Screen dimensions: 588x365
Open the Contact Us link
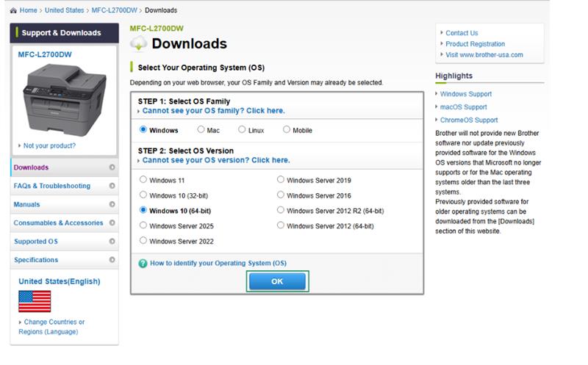pos(462,33)
